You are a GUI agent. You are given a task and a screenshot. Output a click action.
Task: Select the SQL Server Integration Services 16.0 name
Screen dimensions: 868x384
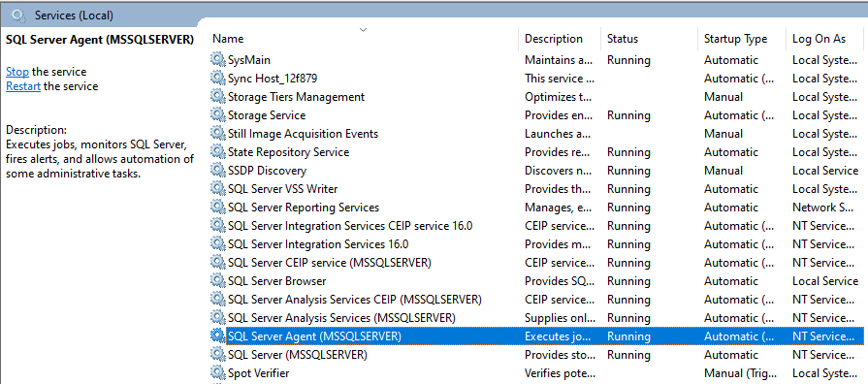point(318,244)
